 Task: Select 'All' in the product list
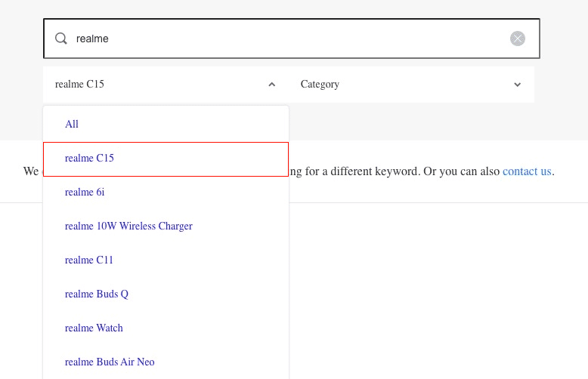166,124
